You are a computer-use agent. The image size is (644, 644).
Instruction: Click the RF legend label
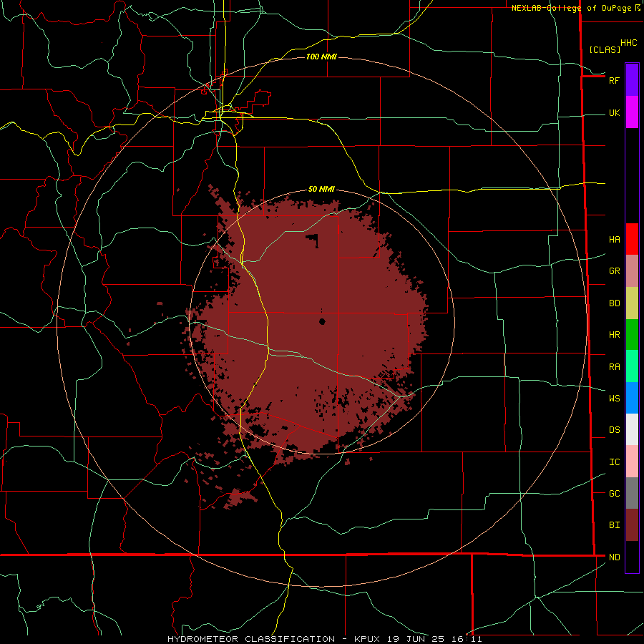[x=614, y=80]
